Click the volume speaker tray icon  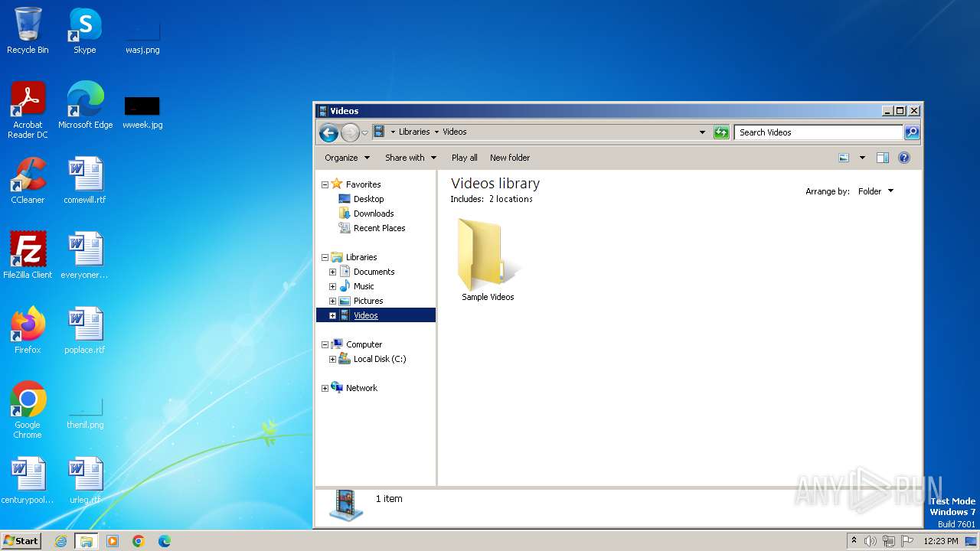pyautogui.click(x=871, y=541)
